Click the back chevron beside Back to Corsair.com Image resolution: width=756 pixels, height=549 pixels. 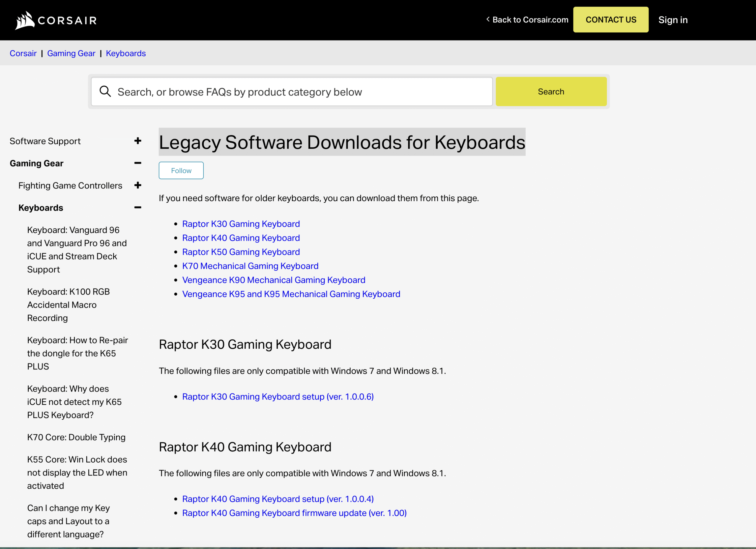[x=488, y=19]
